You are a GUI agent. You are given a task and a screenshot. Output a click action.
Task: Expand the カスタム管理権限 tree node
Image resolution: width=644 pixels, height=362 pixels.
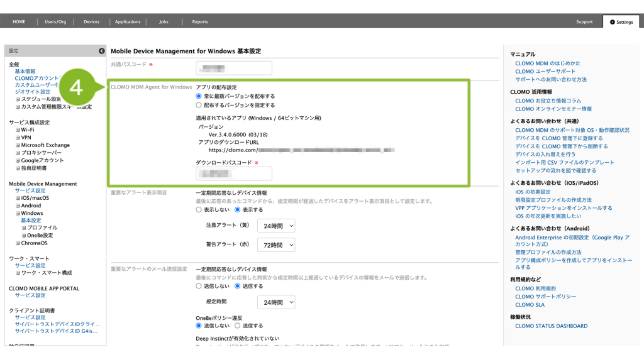[18, 107]
